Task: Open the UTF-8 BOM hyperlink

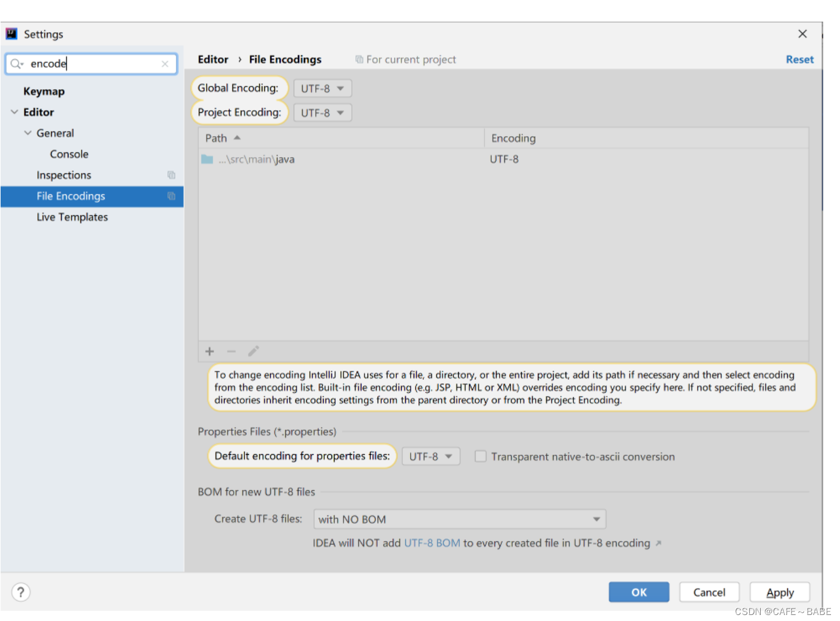Action: tap(432, 543)
